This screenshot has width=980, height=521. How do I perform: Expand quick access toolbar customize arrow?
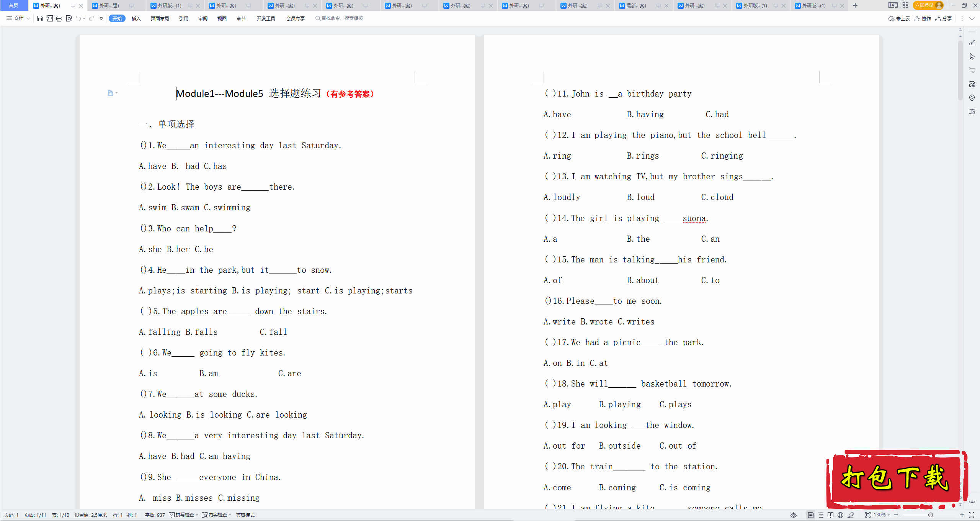pyautogui.click(x=101, y=18)
